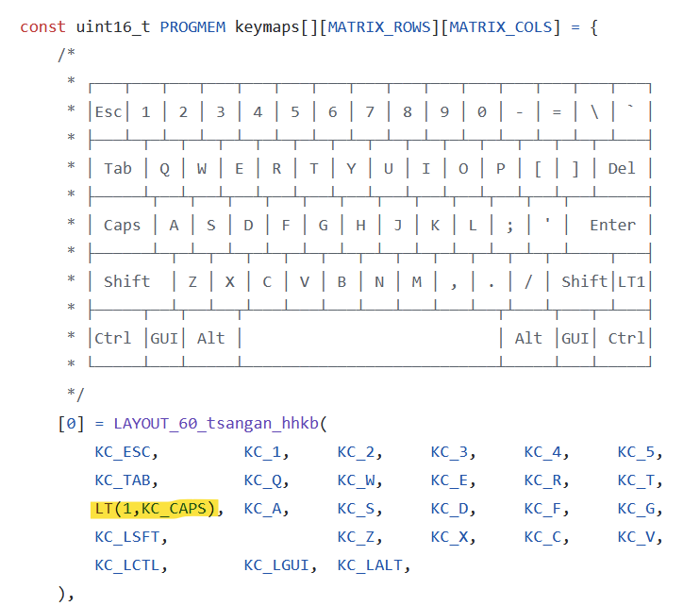Click the keymaps variable name
This screenshot has height=606, width=700.
(x=267, y=27)
